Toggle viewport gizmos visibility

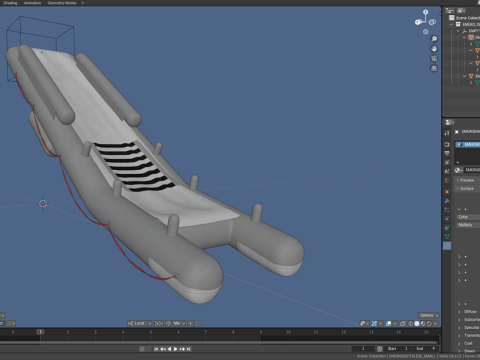(374, 324)
